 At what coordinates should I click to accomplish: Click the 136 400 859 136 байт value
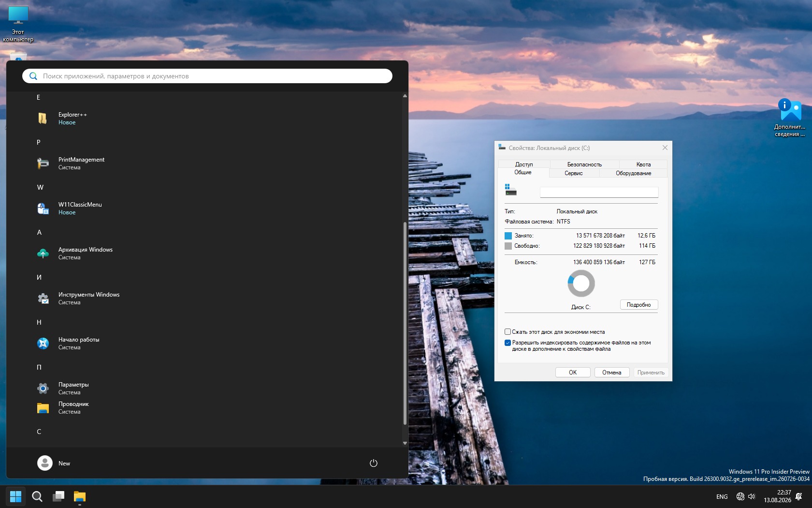(x=599, y=262)
